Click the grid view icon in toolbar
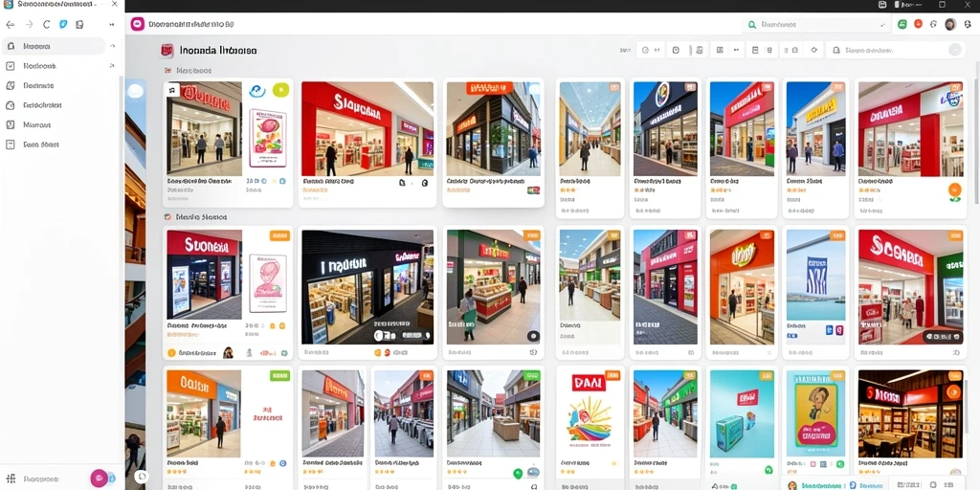 [x=720, y=50]
